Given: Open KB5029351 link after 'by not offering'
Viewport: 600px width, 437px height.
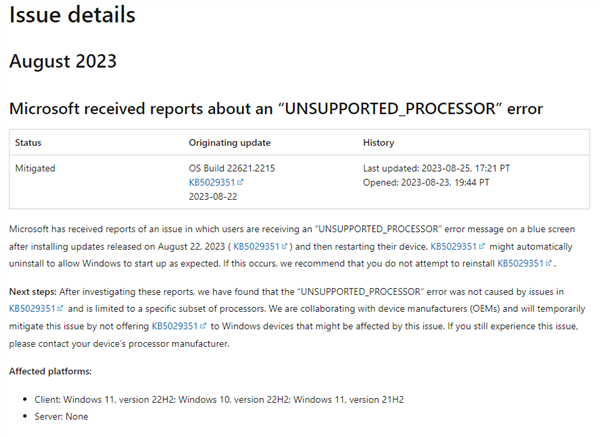Looking at the screenshot, I should point(175,326).
